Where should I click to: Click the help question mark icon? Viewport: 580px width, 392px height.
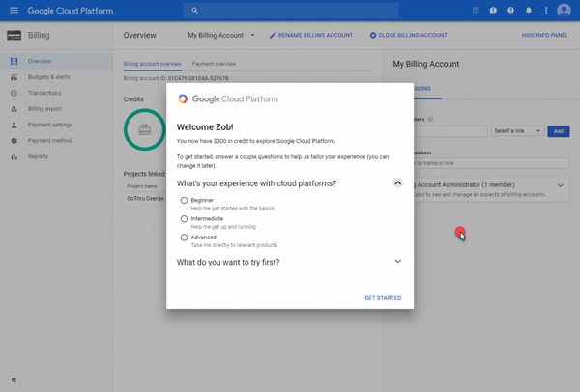coord(510,10)
